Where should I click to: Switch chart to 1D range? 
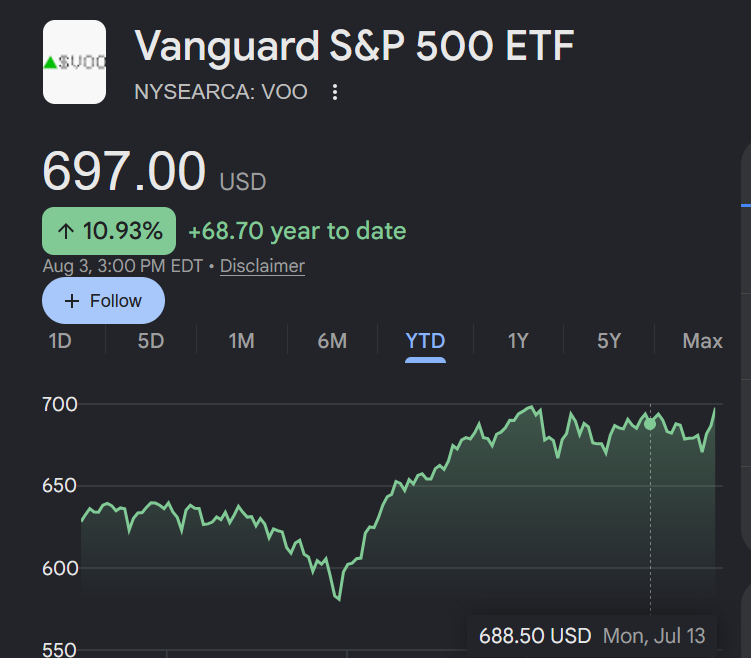[x=60, y=341]
